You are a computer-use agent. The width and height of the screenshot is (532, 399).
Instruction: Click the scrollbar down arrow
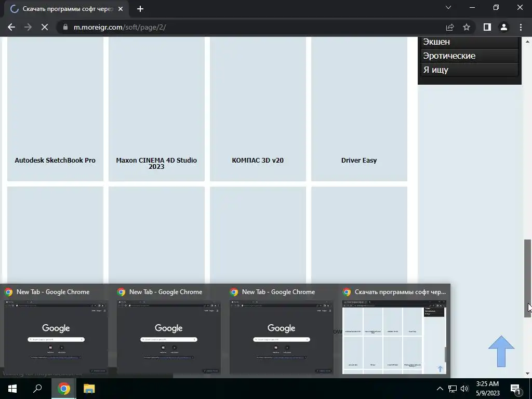pyautogui.click(x=527, y=374)
